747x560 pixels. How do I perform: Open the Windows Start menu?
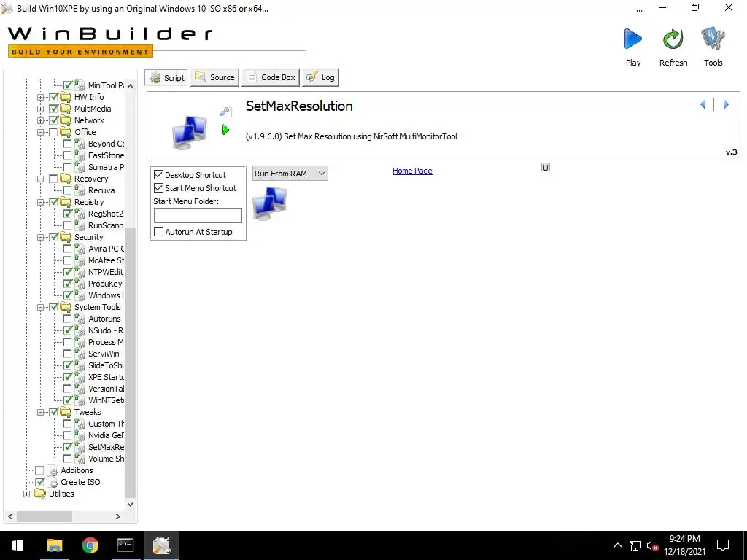[18, 545]
